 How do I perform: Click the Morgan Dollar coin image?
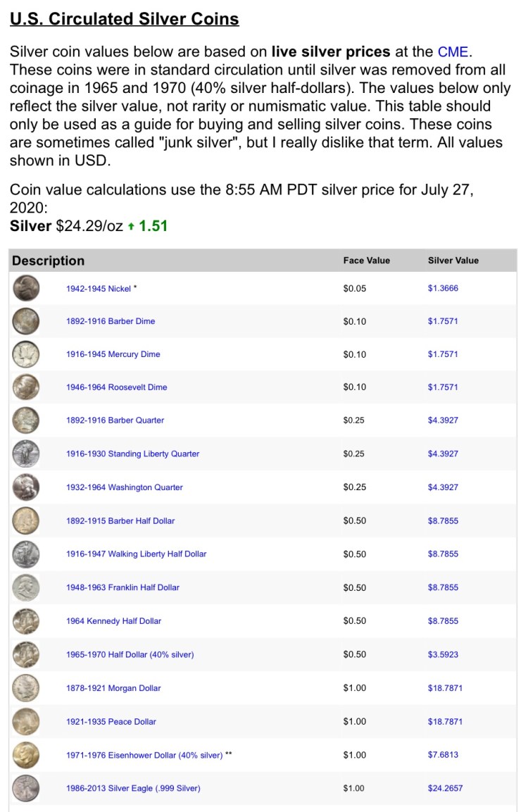[x=26, y=688]
